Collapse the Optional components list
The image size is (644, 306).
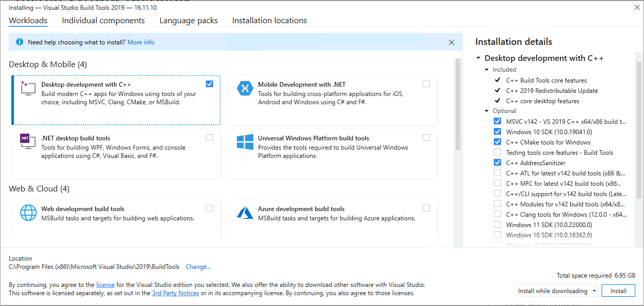(x=486, y=110)
